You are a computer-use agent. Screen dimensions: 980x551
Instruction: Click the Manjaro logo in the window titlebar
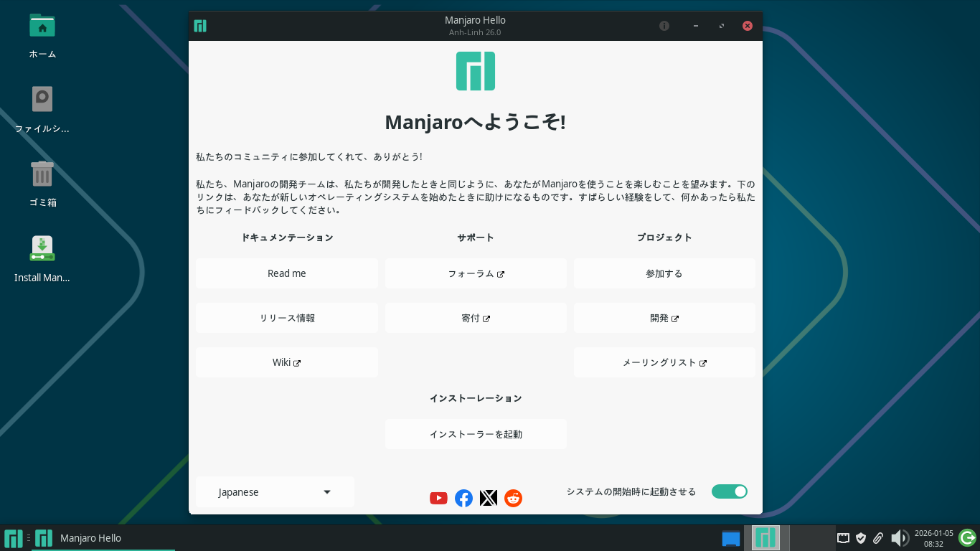200,26
